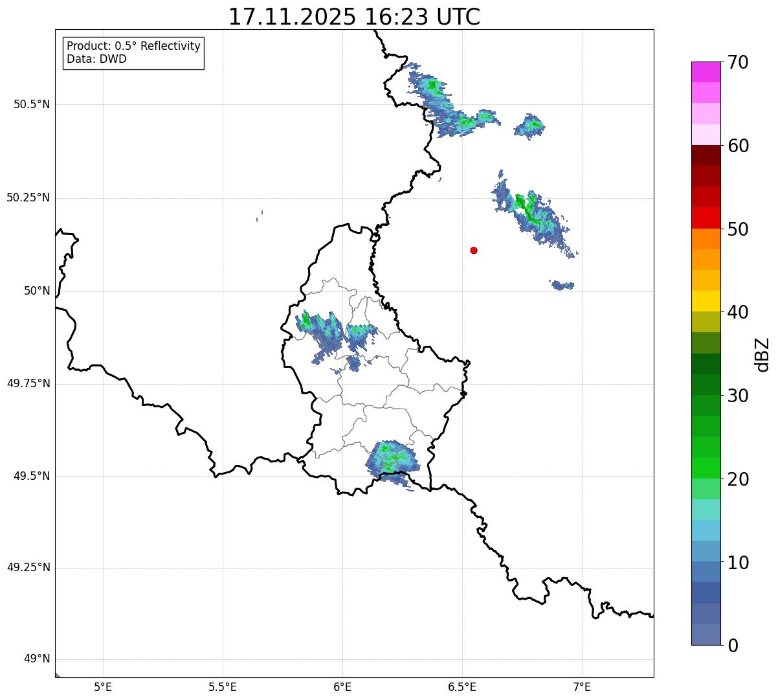Click the small isolated echo near 50°N, 6.9°E
The image size is (778, 700).
pos(562,285)
